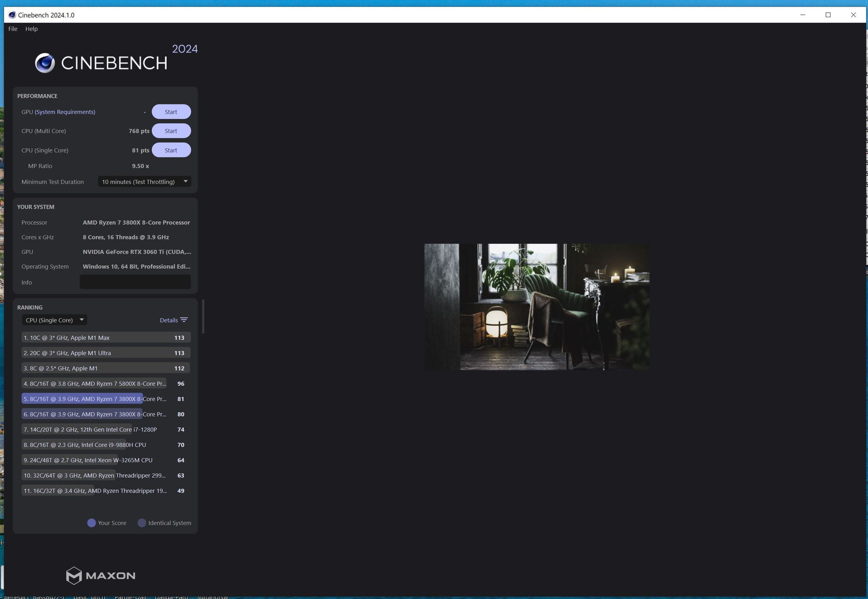The height and width of the screenshot is (599, 868).
Task: Click the rendered room scene preview
Action: point(537,307)
